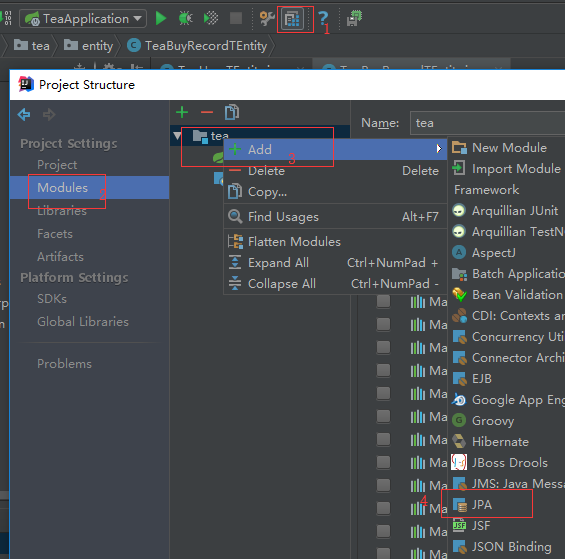The image size is (565, 559).
Task: Remove module with red minus icon
Action: click(207, 112)
